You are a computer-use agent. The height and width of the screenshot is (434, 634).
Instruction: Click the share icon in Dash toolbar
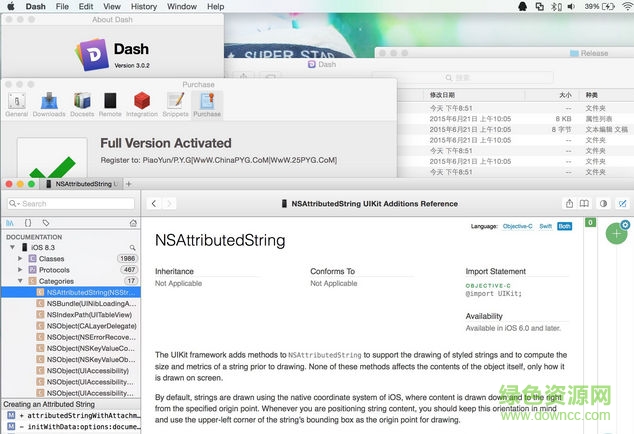pyautogui.click(x=569, y=203)
